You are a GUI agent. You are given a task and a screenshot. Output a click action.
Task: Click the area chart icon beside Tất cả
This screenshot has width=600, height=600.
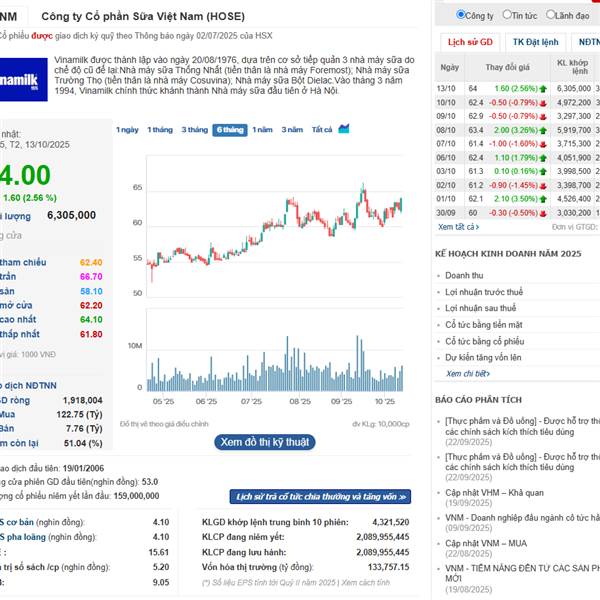344,129
